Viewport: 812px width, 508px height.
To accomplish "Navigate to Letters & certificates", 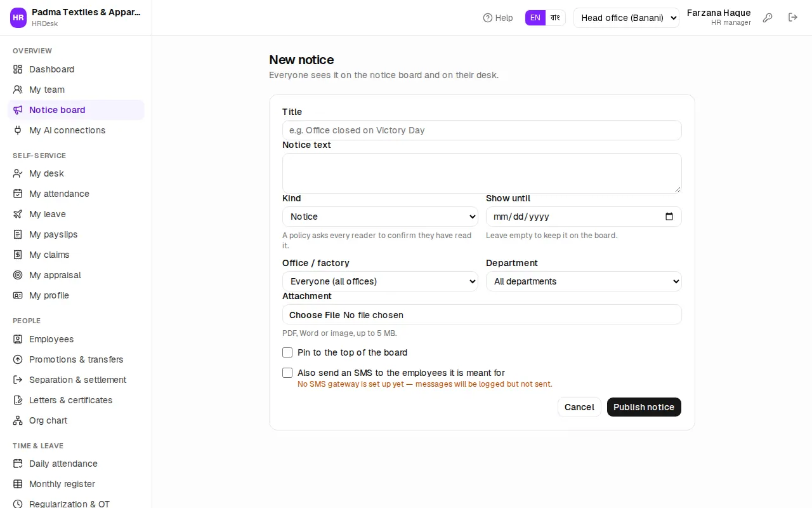I will pos(76,400).
